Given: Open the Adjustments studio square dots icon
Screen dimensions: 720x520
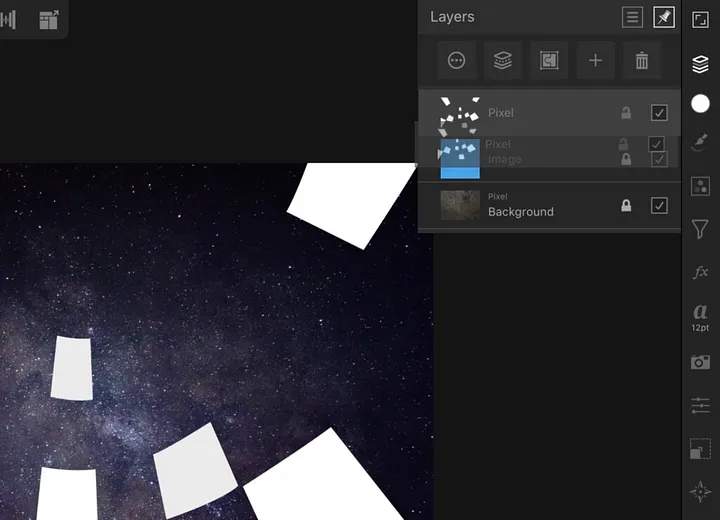Looking at the screenshot, I should pos(700,186).
